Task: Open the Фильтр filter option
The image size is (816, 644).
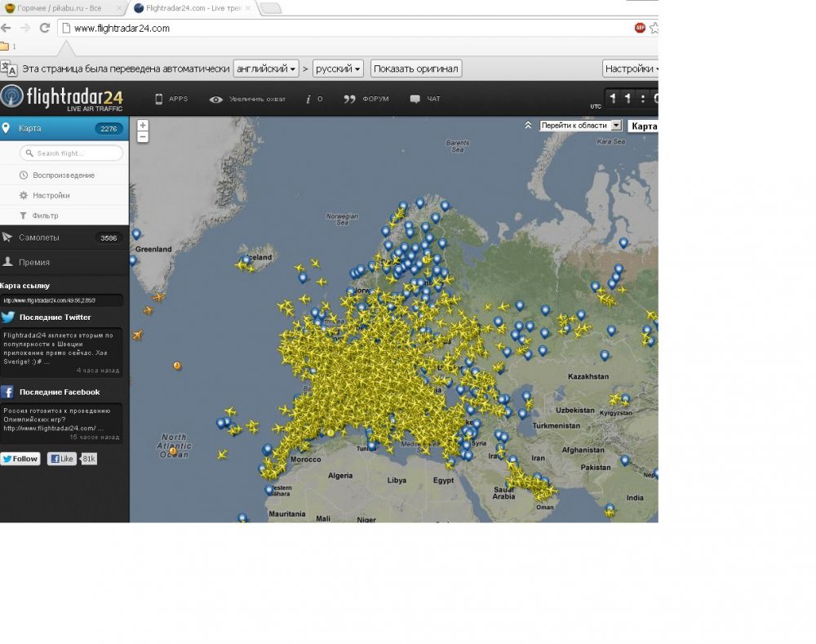Action: [45, 215]
